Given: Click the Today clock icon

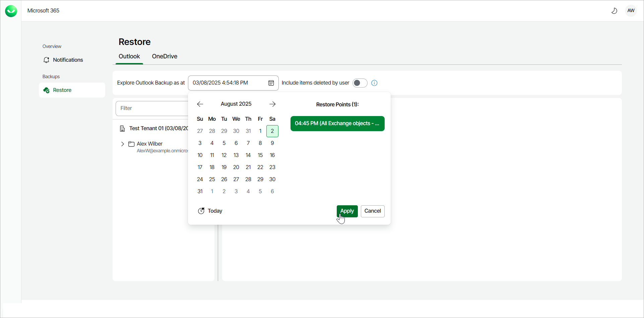Looking at the screenshot, I should [x=201, y=211].
